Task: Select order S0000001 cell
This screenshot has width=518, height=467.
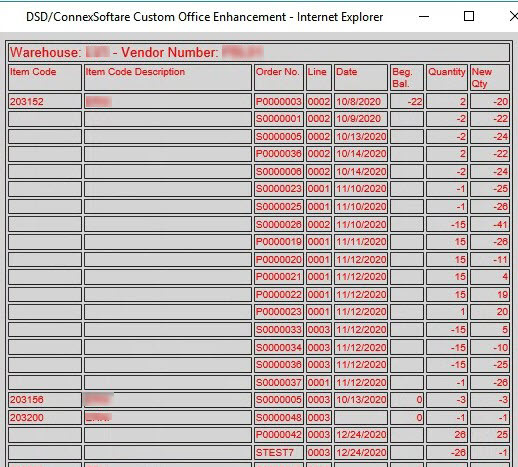Action: pos(279,119)
